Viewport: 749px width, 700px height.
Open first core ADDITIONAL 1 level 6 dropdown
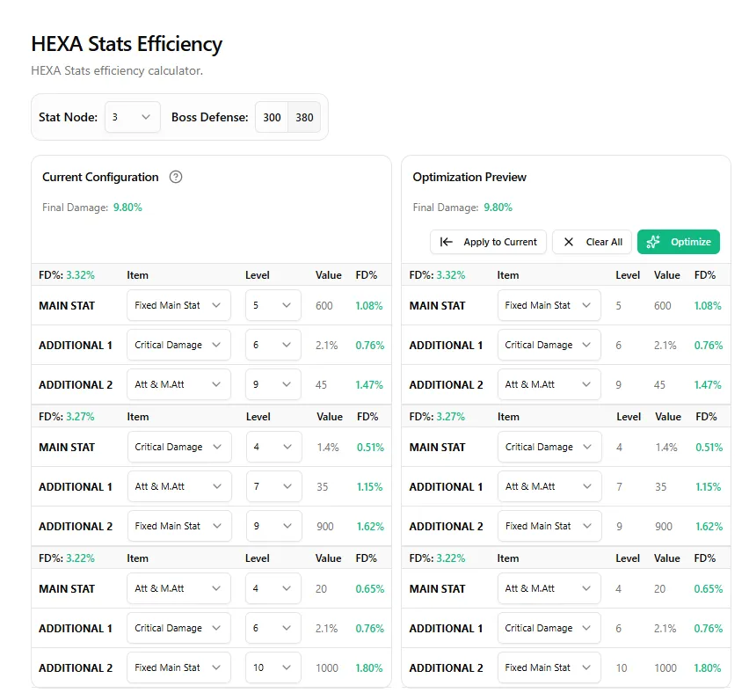pyautogui.click(x=273, y=345)
